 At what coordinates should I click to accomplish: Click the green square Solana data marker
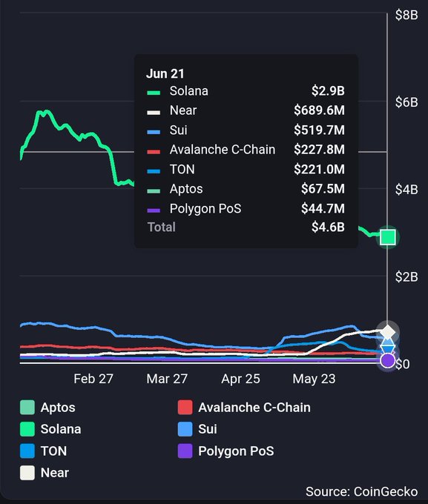click(x=388, y=237)
